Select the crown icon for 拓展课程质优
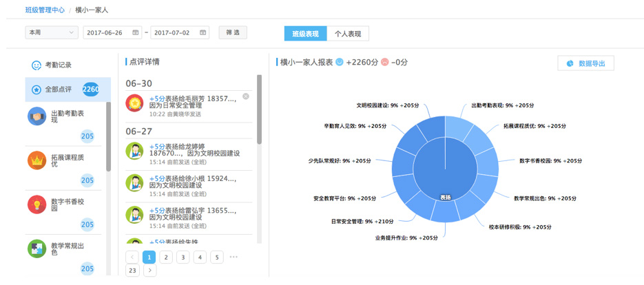Viewport: 644px width, 285px height. (x=37, y=160)
